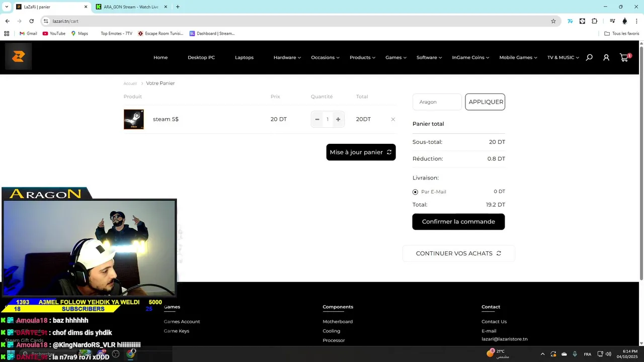This screenshot has width=644, height=362.
Task: Expand the Mobile Games dropdown menu
Action: pos(518,57)
